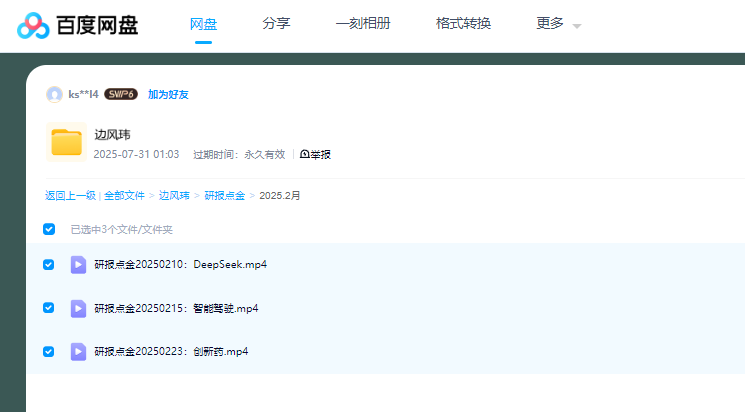Click the ks**l4 user avatar icon
745x412 pixels.
point(54,94)
